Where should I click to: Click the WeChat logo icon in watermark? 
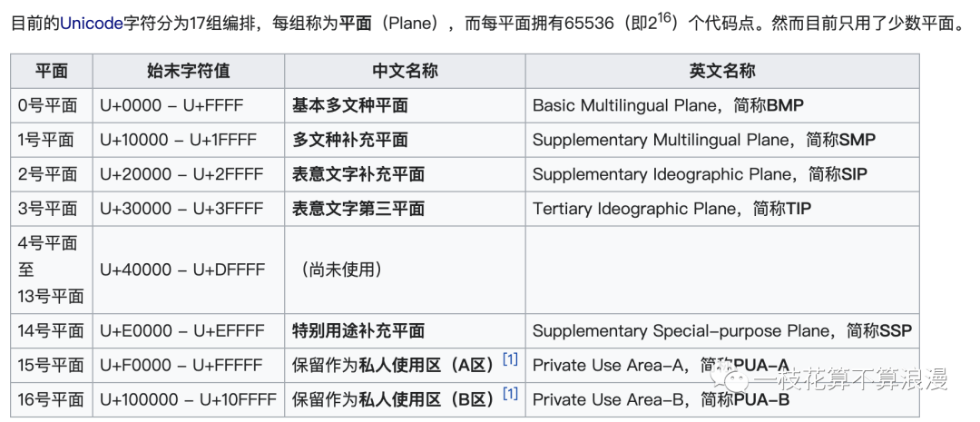[x=727, y=379]
